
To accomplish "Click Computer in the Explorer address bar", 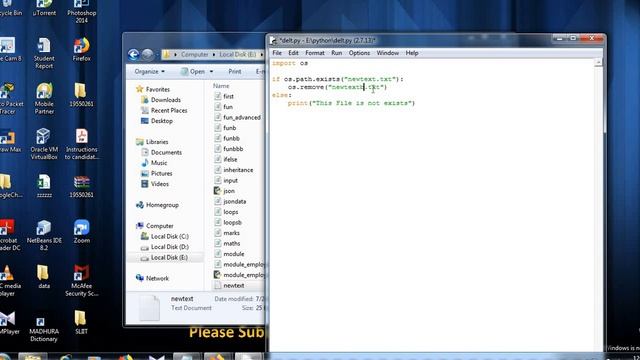I will (x=194, y=54).
